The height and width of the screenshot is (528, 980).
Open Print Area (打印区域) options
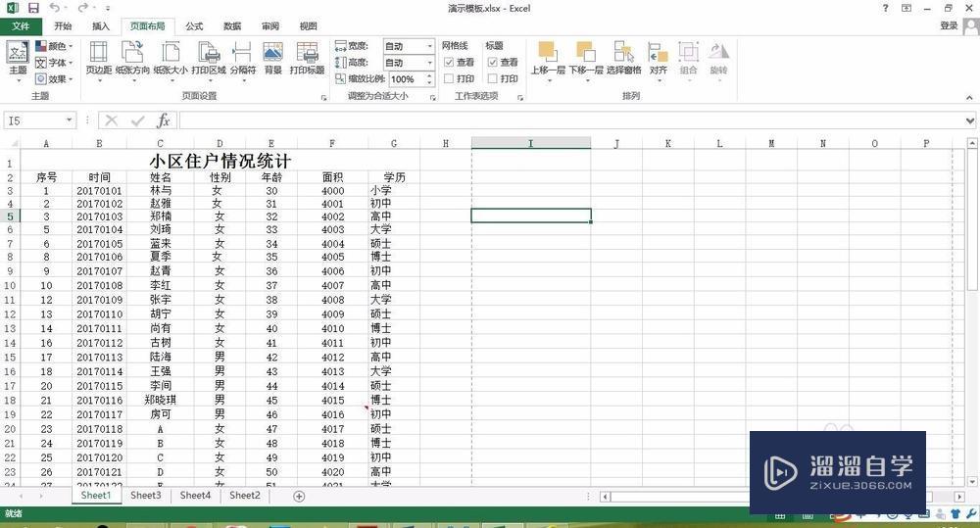point(209,60)
